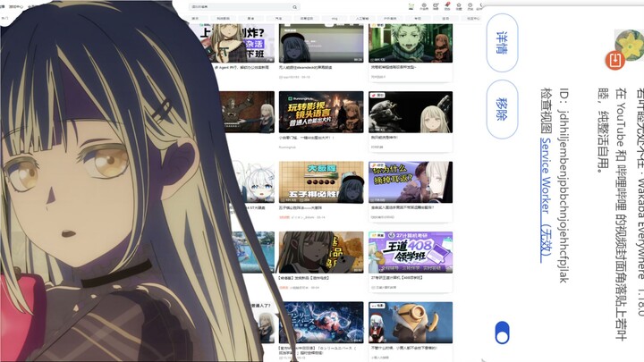Click the extension name 'Wakaba Everywhere' text
644x362 pixels.
640,228
